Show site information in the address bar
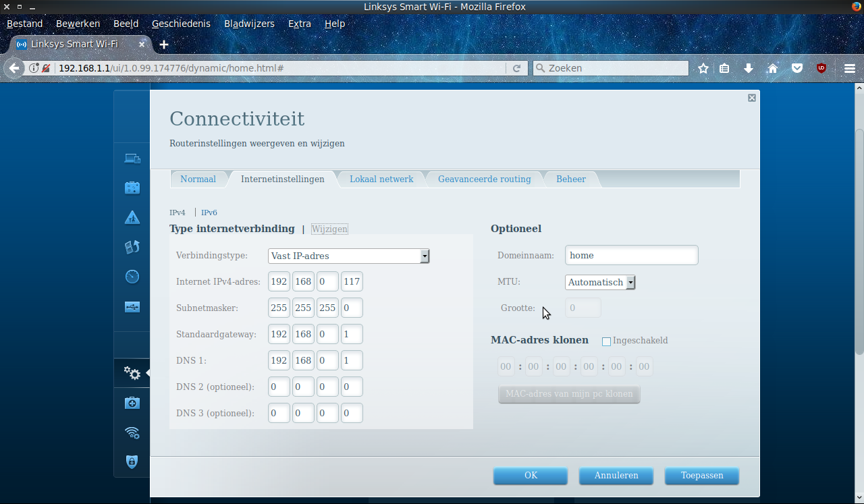This screenshot has width=864, height=504. 34,68
